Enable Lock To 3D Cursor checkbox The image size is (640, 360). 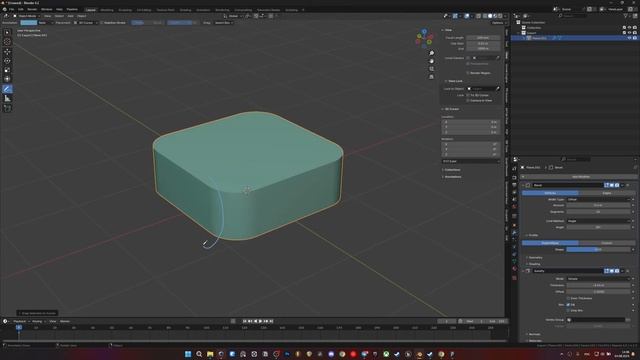(x=468, y=95)
